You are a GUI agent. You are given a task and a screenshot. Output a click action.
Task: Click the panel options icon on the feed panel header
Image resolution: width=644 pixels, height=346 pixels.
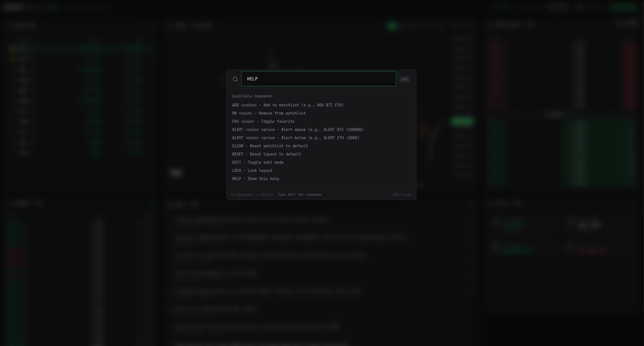[x=470, y=205]
